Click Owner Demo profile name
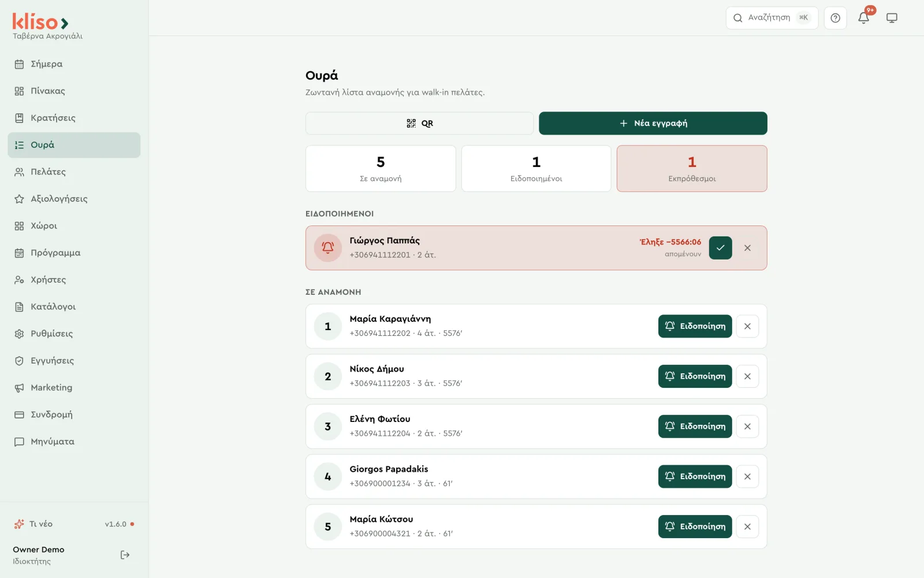924x578 pixels. pyautogui.click(x=39, y=550)
